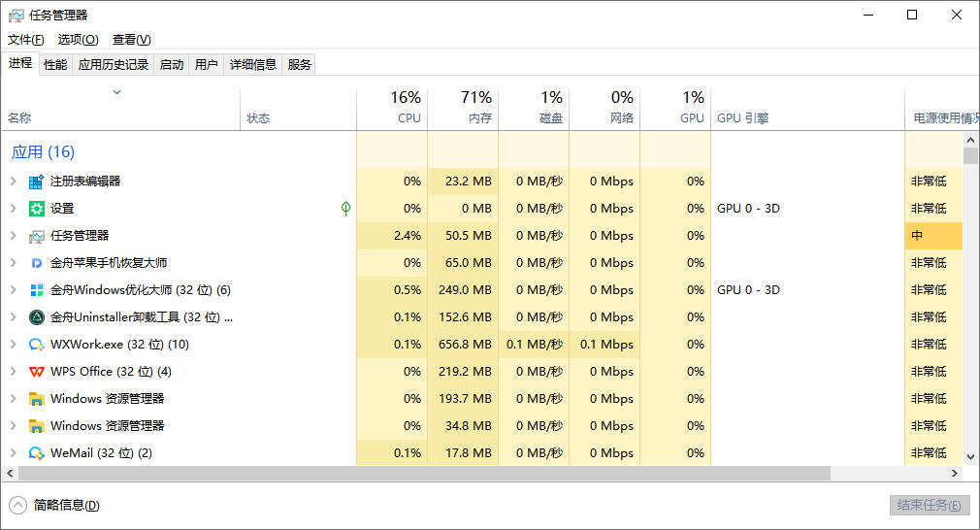Screen dimensions: 980x530
Task: Click the vertical scrollbar thumb
Action: (x=970, y=155)
